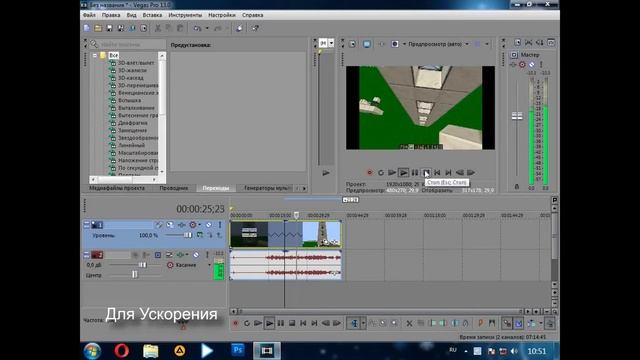Click the audio waveform clip on timeline
640x360 pixels.
(286, 265)
